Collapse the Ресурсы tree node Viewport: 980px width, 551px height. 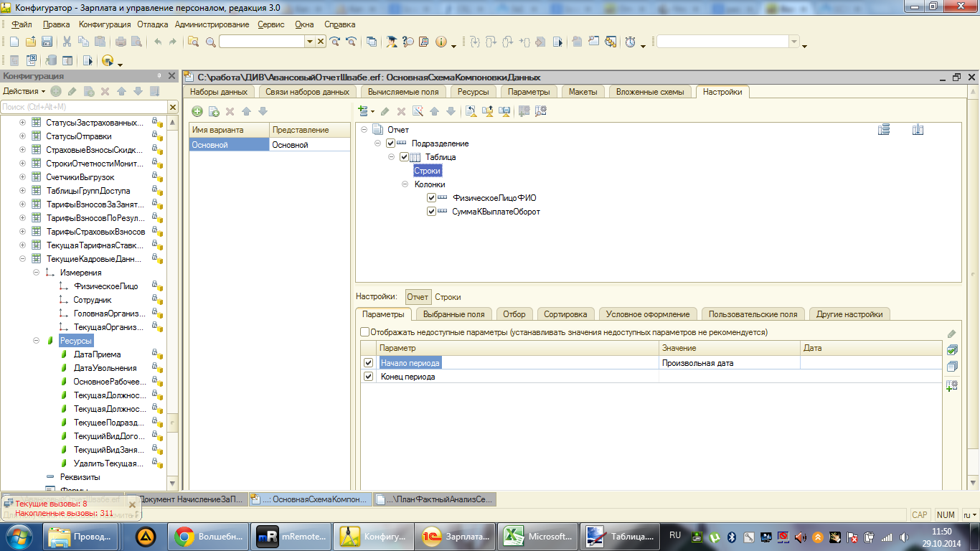[36, 341]
